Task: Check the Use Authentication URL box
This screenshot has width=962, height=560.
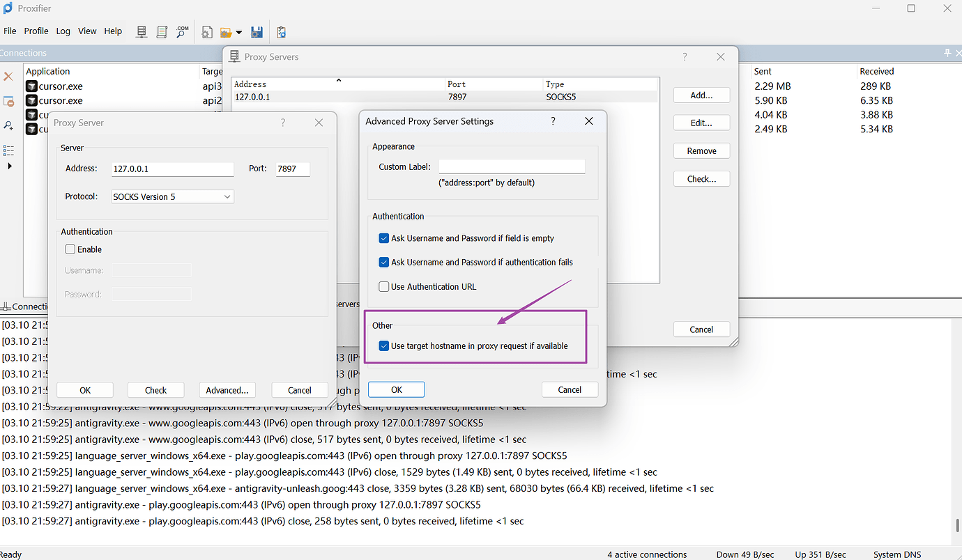Action: pos(384,287)
